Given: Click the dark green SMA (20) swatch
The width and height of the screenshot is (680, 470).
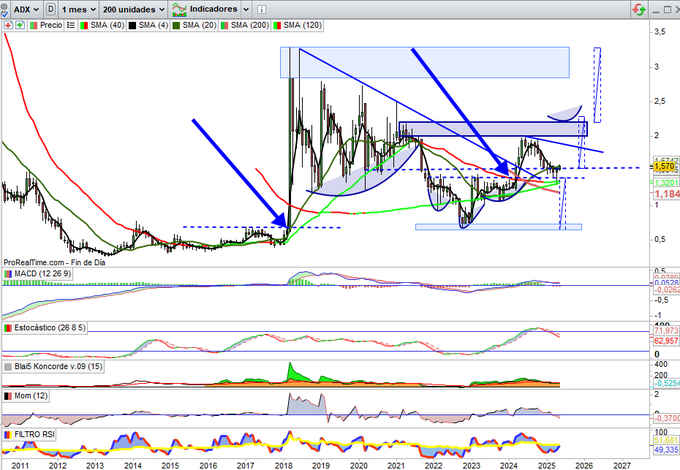Looking at the screenshot, I should (x=176, y=26).
